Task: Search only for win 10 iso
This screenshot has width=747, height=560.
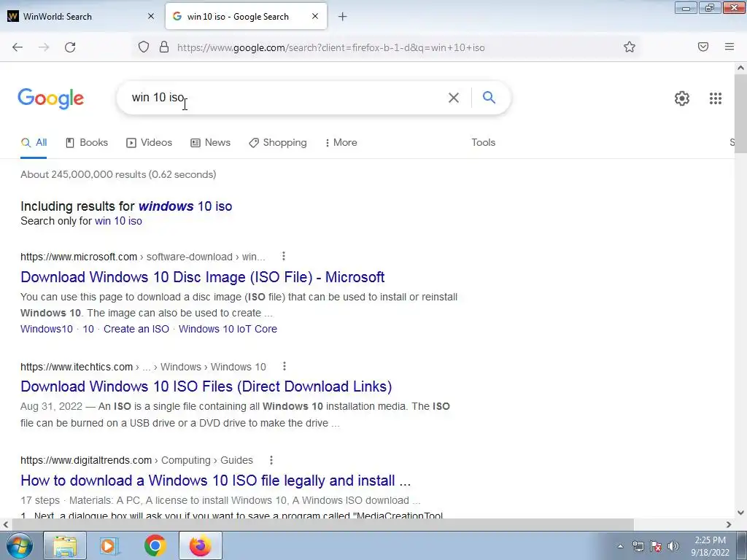Action: click(x=118, y=221)
